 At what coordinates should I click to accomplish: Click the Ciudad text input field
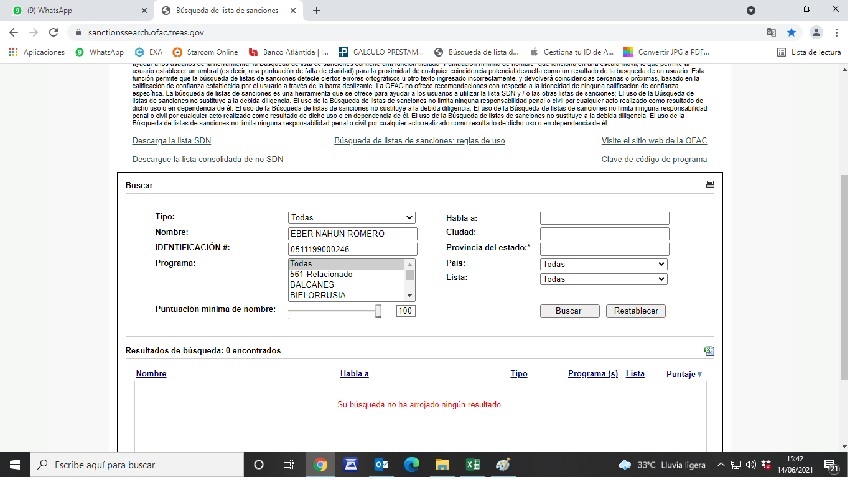tap(604, 233)
